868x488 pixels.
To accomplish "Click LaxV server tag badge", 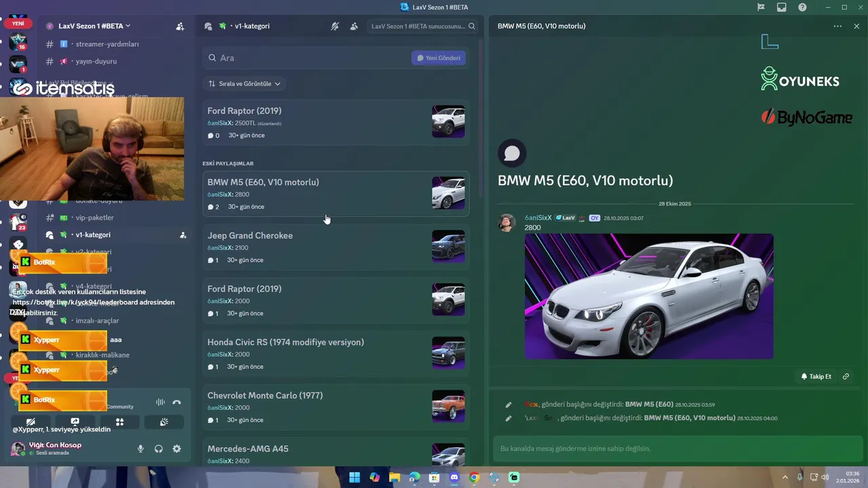I will pyautogui.click(x=566, y=218).
